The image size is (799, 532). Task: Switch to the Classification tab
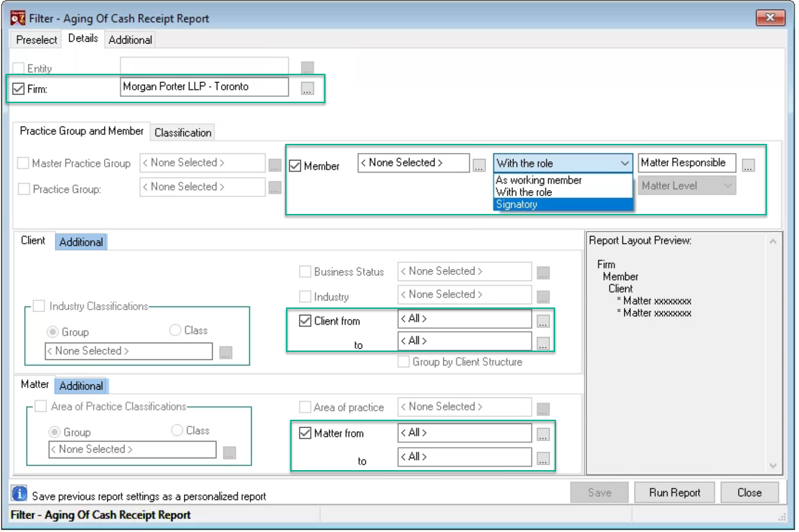183,132
